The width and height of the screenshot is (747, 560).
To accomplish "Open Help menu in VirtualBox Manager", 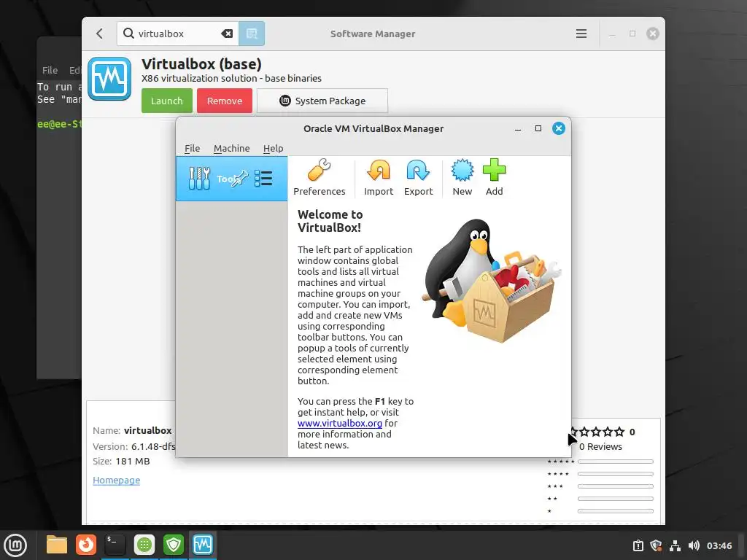I will pyautogui.click(x=273, y=148).
